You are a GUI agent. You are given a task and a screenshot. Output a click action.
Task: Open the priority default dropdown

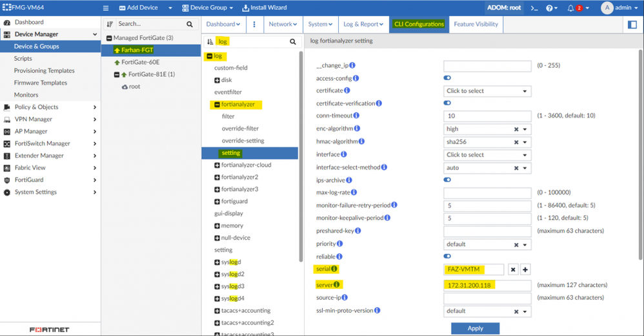tap(487, 244)
